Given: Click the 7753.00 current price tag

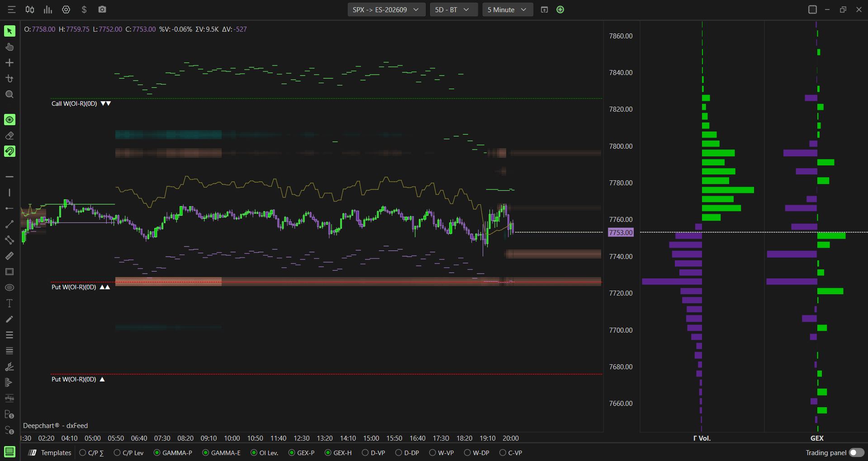Looking at the screenshot, I should tap(621, 232).
